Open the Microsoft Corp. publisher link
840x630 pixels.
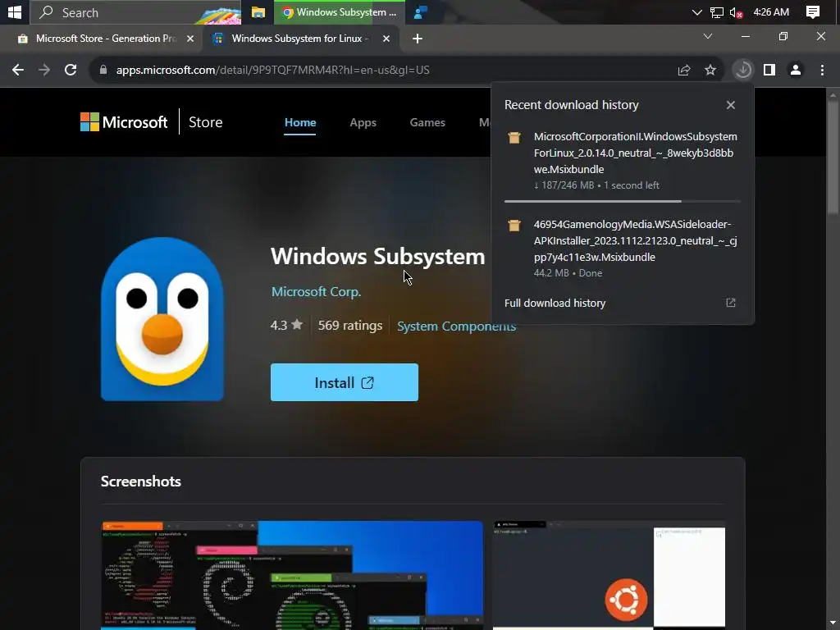point(316,291)
